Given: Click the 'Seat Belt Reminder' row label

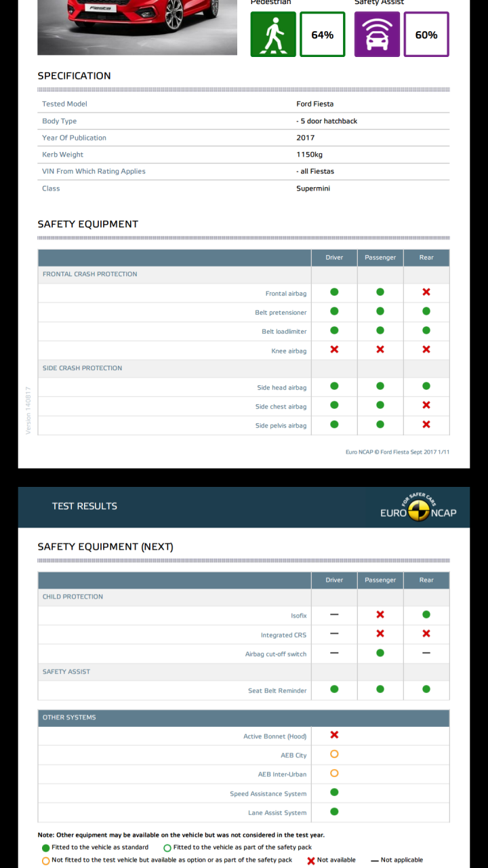Looking at the screenshot, I should [277, 691].
